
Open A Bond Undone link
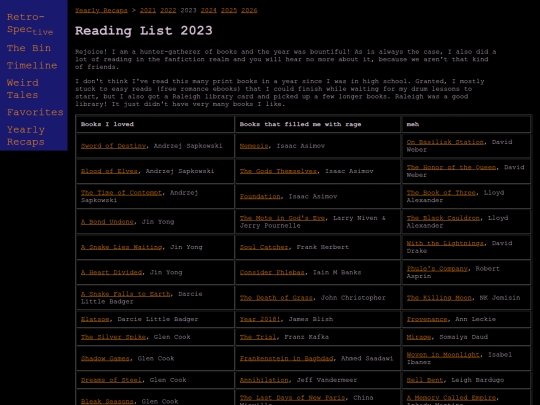pyautogui.click(x=107, y=221)
